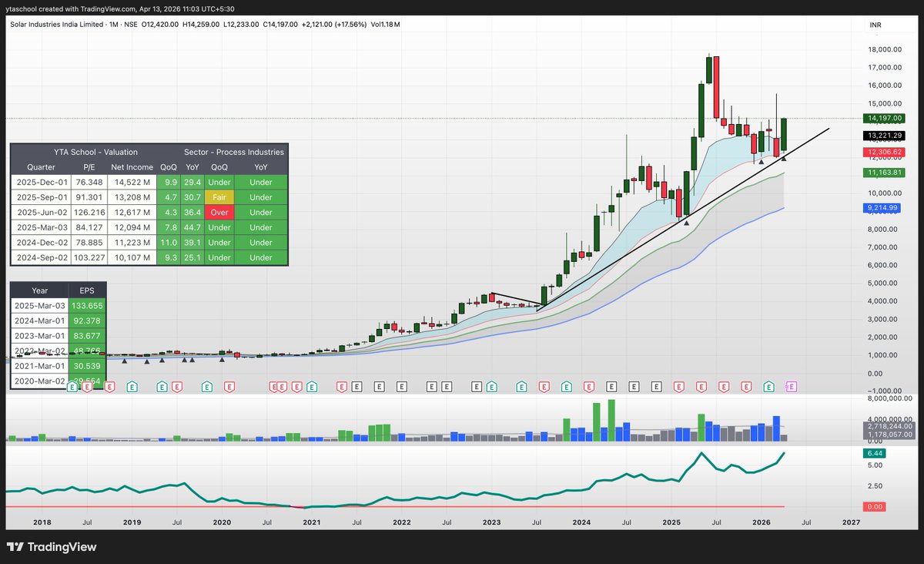Click the 2025-Dec-01 quarter cell

pos(41,182)
